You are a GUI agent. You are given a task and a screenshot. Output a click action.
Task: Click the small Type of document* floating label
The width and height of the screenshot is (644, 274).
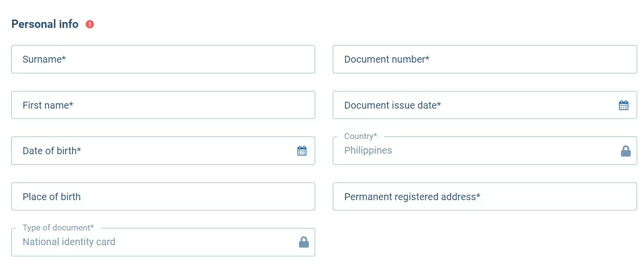pos(58,228)
